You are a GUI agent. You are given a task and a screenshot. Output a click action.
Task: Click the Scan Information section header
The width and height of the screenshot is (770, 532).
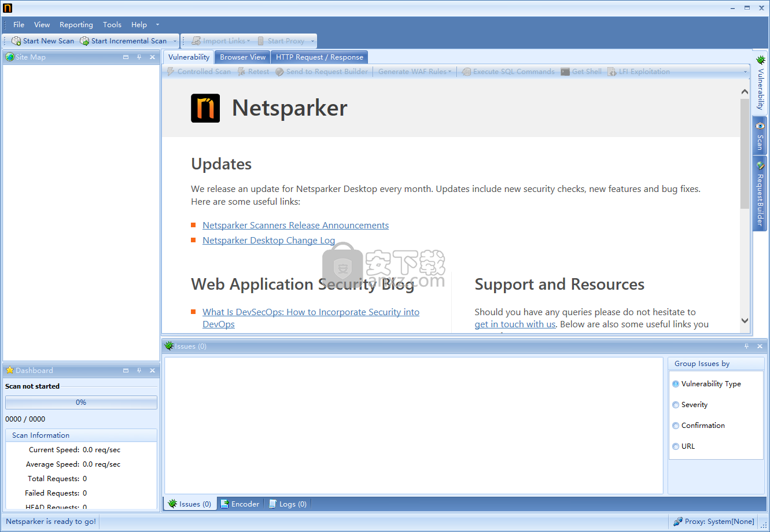point(81,435)
